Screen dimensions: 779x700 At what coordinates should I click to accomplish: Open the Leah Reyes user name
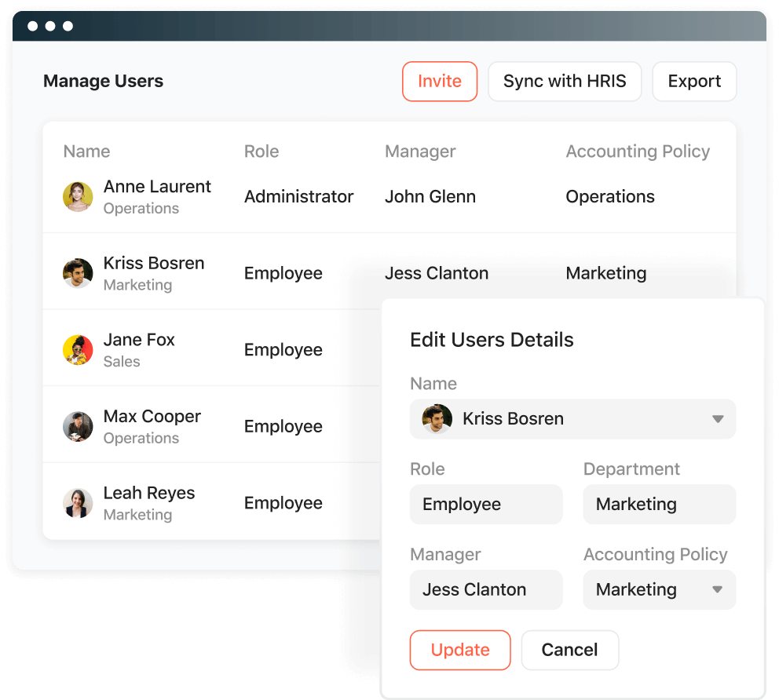pos(149,493)
